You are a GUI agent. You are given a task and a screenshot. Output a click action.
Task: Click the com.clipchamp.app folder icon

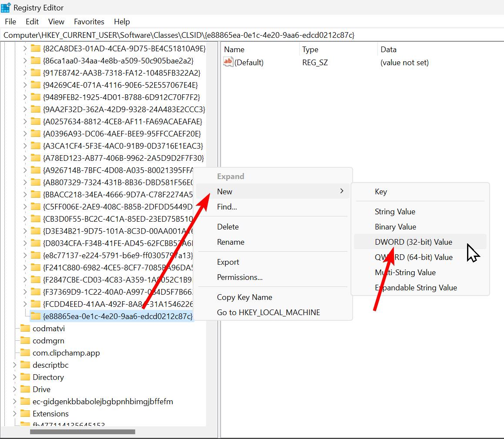26,353
